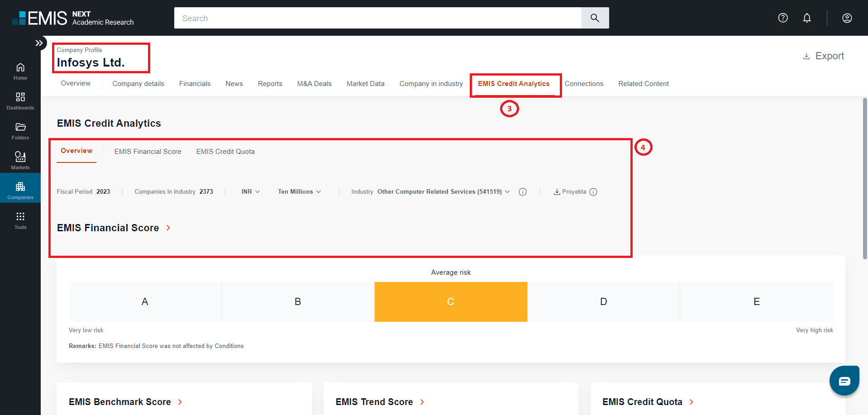Click the Proyekta info icon

coord(593,192)
